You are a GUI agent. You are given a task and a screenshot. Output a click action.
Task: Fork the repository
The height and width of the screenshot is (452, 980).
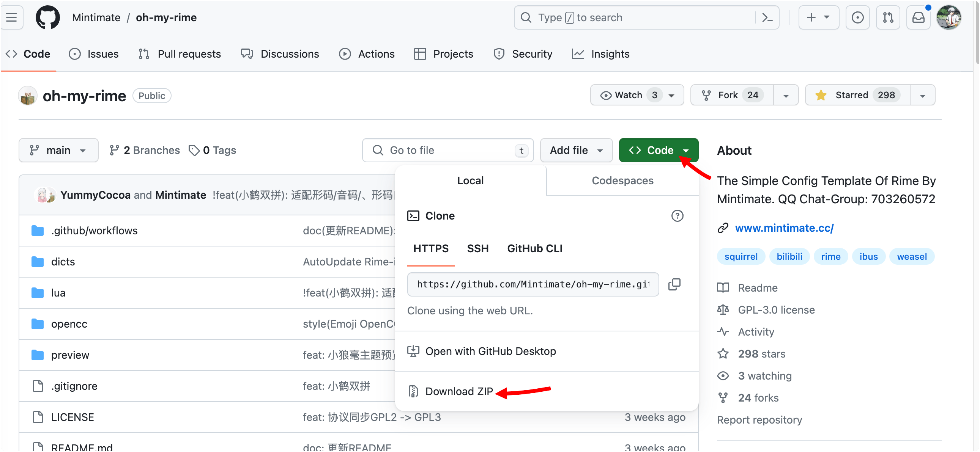732,95
